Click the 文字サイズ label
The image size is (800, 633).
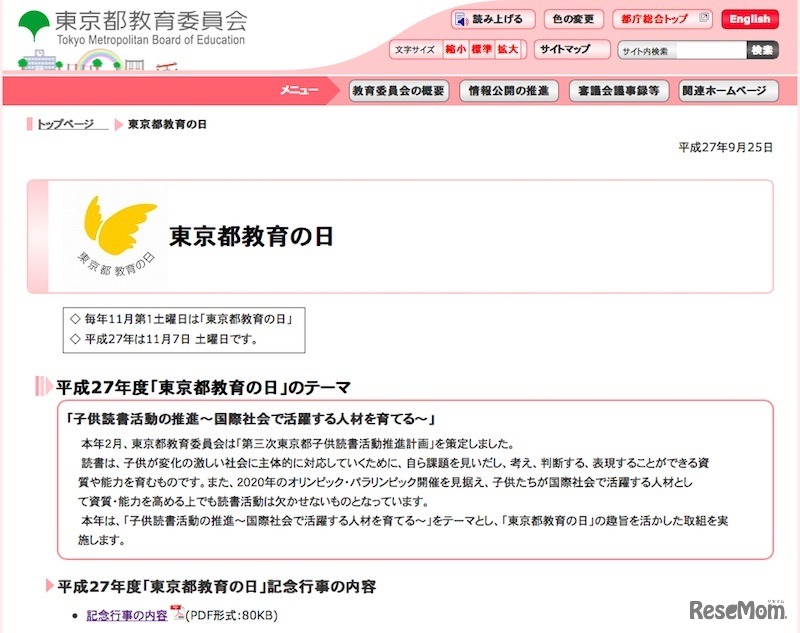point(414,49)
